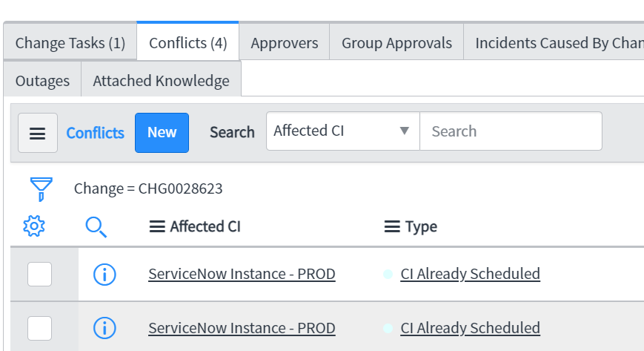This screenshot has height=351, width=644.
Task: Preview second conflict record info icon
Action: (104, 328)
